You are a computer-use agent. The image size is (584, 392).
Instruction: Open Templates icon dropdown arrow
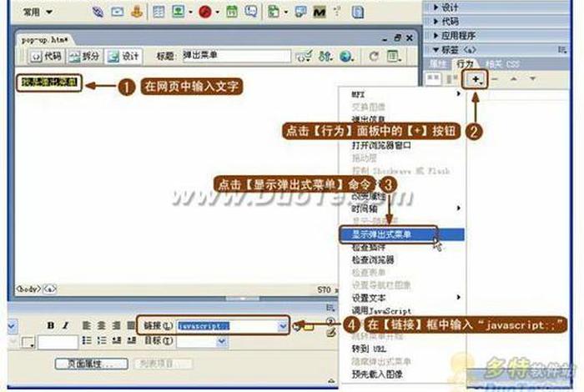(286, 13)
